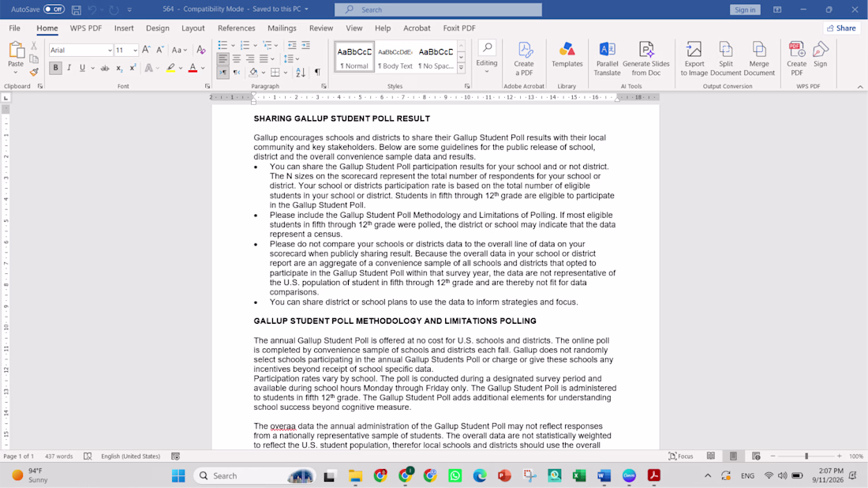Toggle Align Left paragraph button
The height and width of the screenshot is (488, 868).
pyautogui.click(x=223, y=58)
